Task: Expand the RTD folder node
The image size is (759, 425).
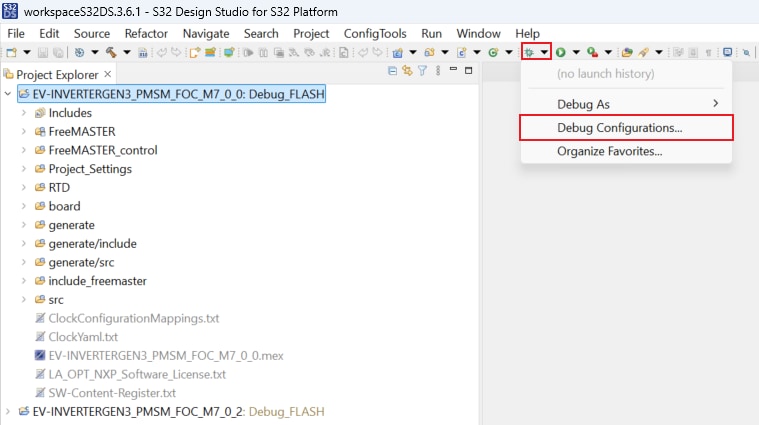Action: click(23, 188)
